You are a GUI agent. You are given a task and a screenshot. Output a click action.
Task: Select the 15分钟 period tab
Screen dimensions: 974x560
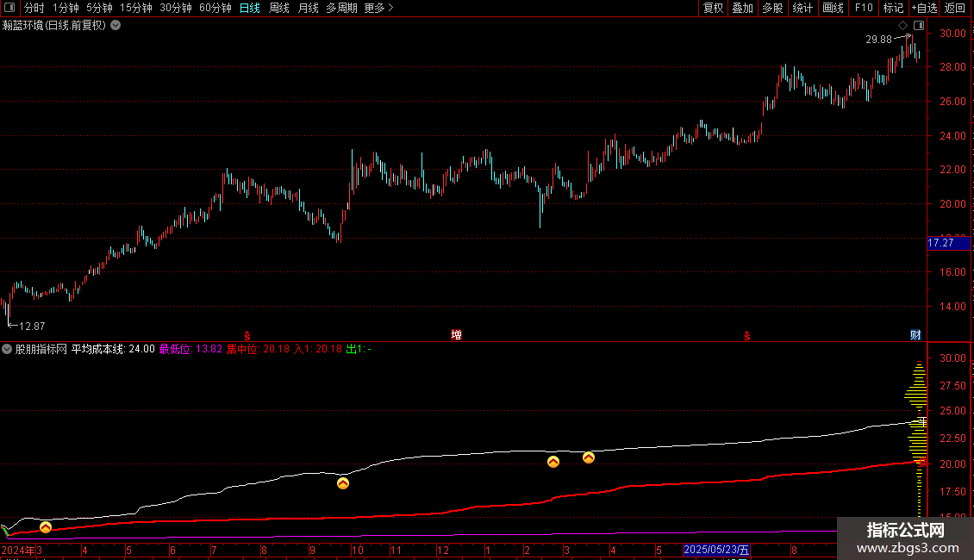136,8
